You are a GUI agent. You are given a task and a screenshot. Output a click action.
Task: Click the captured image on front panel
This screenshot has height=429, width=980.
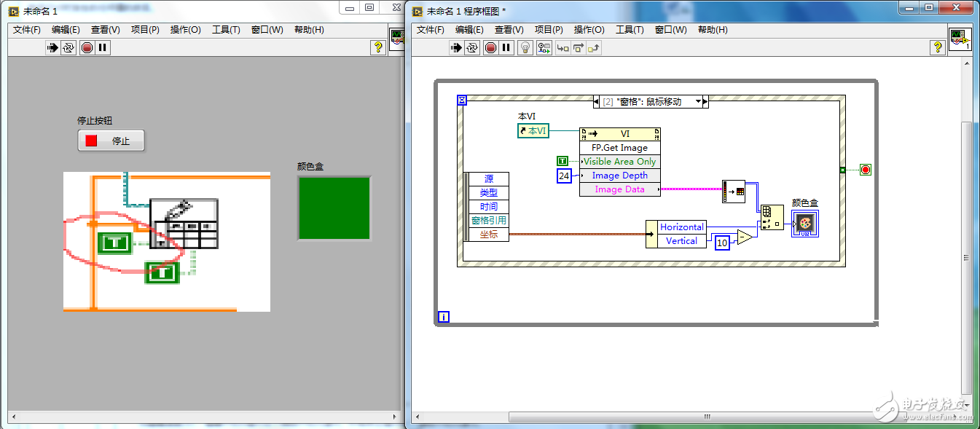pos(167,242)
